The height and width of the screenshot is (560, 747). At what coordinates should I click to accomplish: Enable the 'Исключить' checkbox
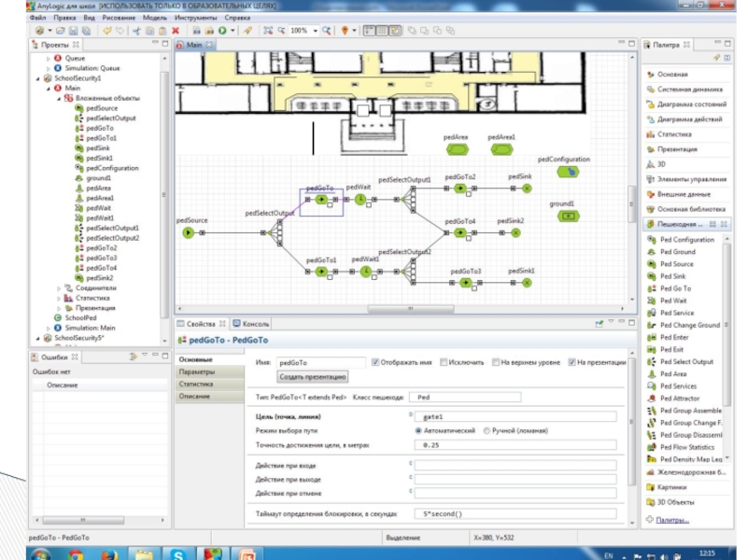click(x=444, y=362)
